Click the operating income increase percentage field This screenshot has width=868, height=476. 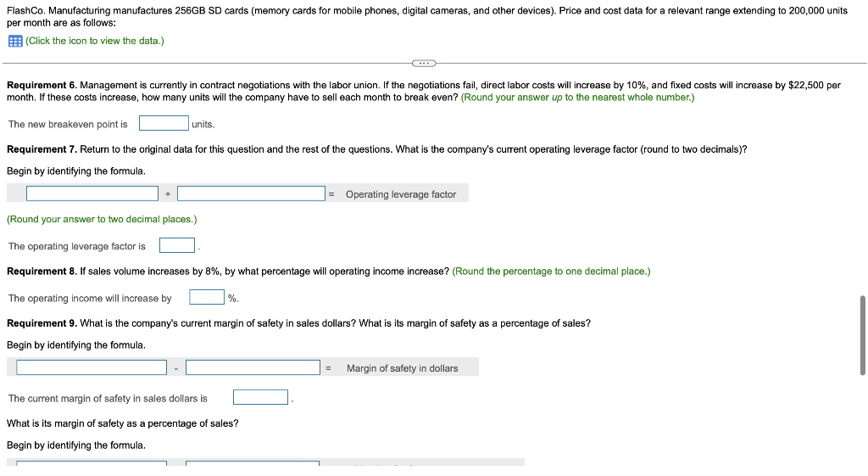click(x=207, y=297)
